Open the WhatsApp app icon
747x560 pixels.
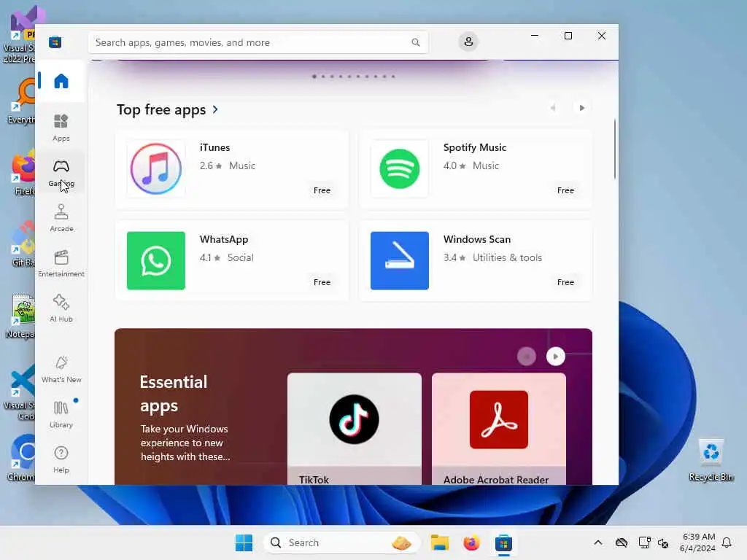click(156, 260)
